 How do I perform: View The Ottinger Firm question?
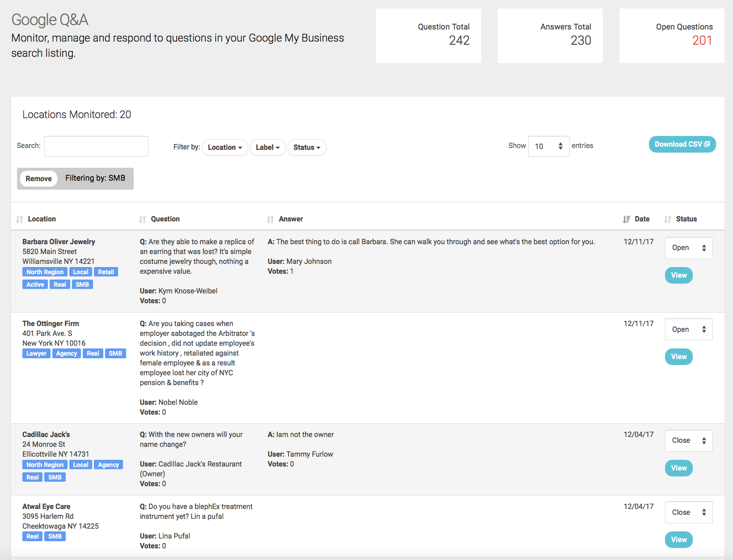point(678,356)
